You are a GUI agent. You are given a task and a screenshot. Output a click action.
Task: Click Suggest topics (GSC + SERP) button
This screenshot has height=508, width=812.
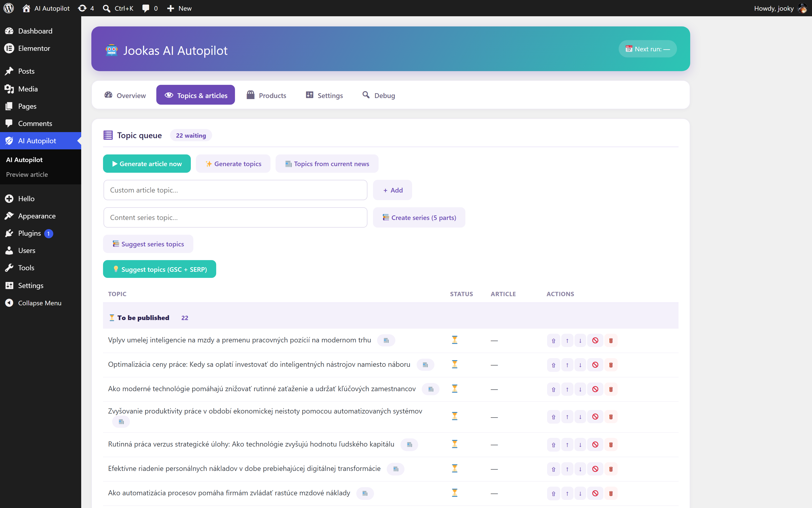159,269
